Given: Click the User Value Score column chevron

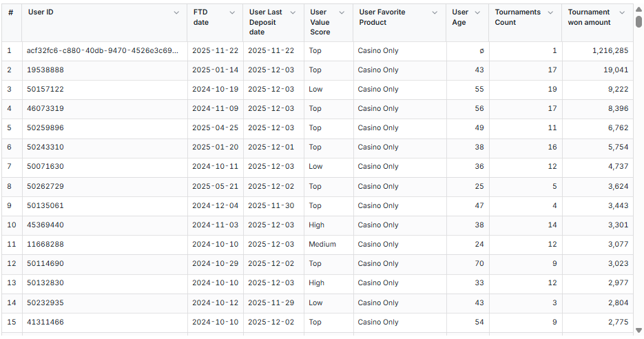Looking at the screenshot, I should (342, 12).
